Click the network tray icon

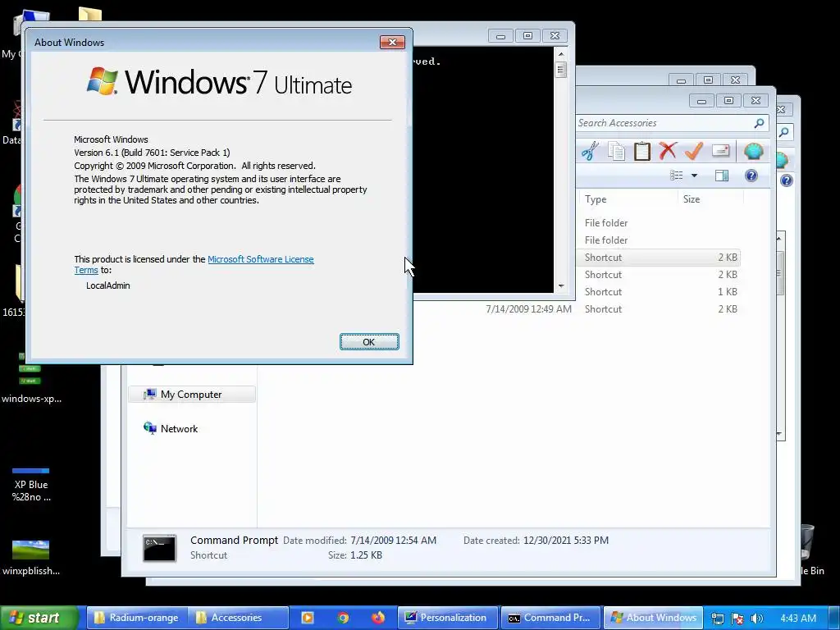[x=717, y=619]
